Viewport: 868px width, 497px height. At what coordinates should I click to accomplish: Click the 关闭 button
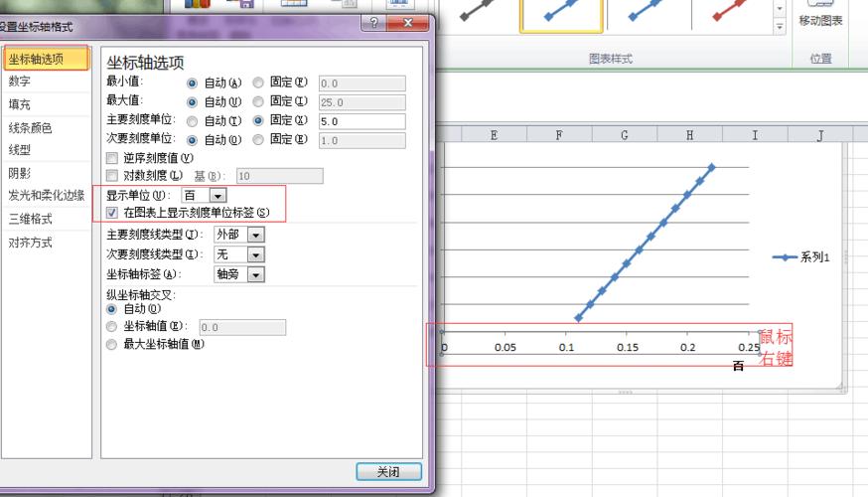point(388,472)
